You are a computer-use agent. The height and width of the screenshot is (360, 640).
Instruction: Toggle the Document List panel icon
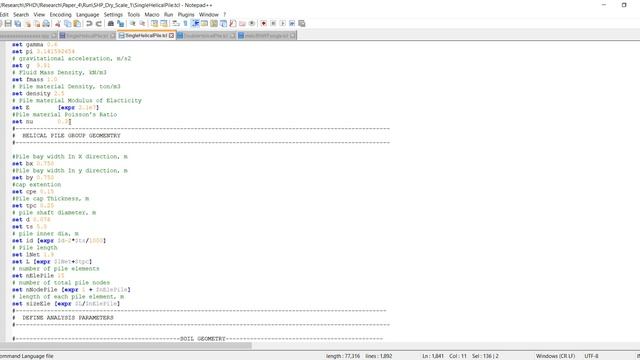(x=223, y=24)
